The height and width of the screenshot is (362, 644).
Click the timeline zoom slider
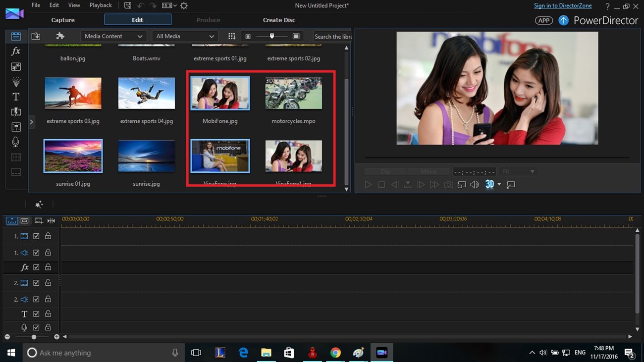[x=34, y=337]
